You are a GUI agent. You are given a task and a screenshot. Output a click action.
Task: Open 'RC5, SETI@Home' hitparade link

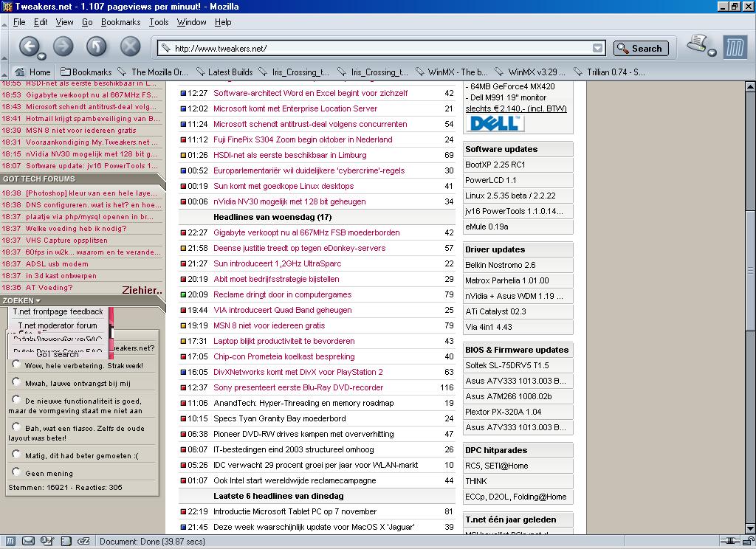pos(497,466)
